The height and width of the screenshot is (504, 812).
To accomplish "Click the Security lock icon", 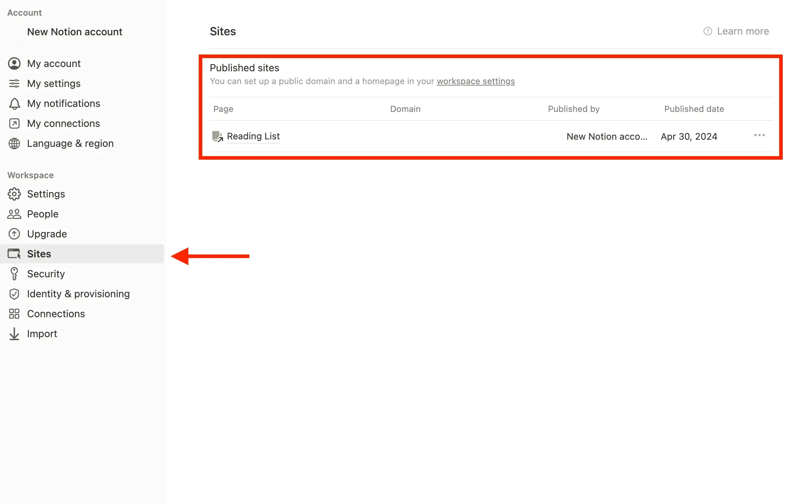I will pyautogui.click(x=15, y=273).
